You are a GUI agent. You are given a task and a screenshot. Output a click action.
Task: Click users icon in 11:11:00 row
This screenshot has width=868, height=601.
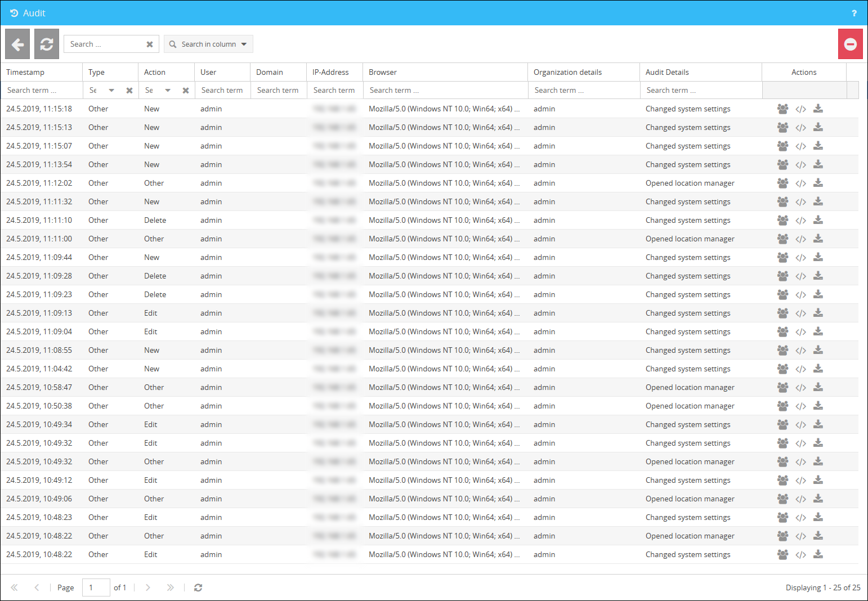783,239
